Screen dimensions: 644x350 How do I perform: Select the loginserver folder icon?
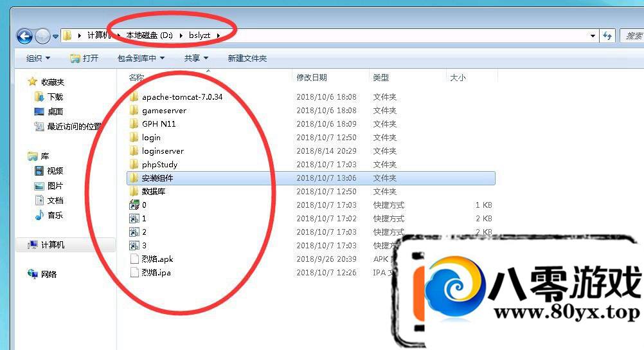point(134,151)
